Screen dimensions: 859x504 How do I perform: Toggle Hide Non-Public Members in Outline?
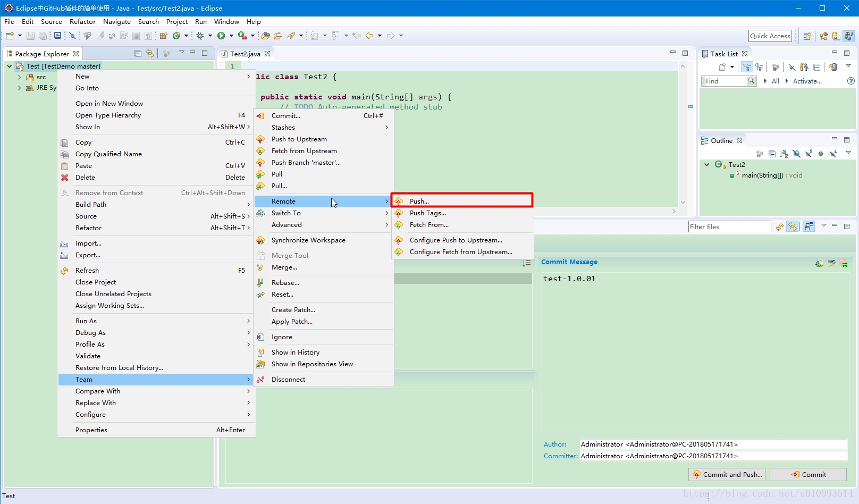(x=821, y=154)
